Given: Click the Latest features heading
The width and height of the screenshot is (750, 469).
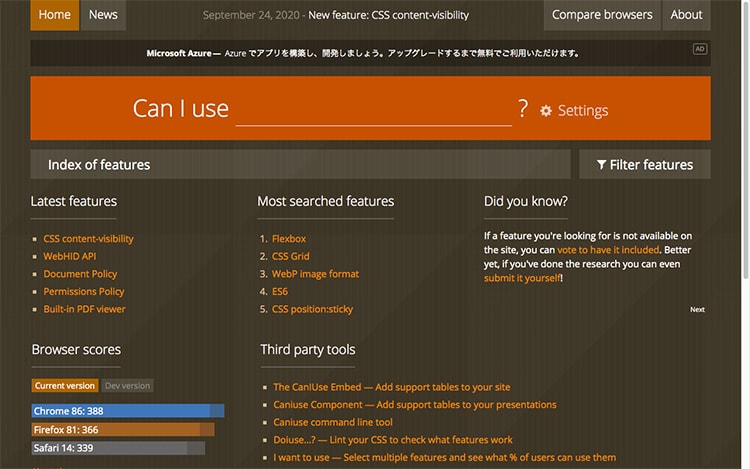Looking at the screenshot, I should click(x=74, y=201).
